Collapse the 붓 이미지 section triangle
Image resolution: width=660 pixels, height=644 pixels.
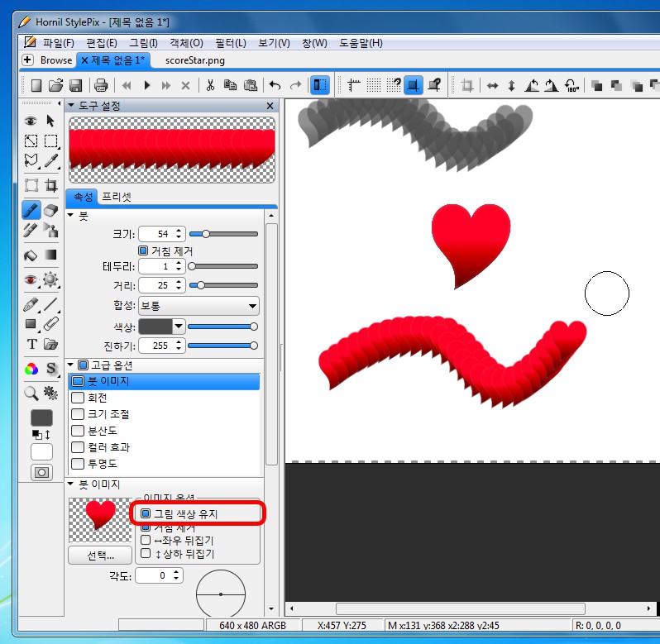pyautogui.click(x=71, y=484)
